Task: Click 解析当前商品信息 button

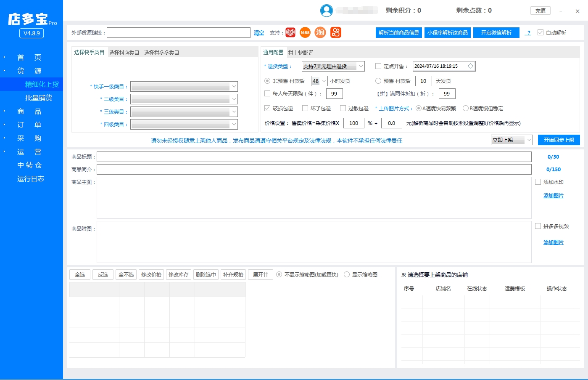Action: (x=399, y=32)
